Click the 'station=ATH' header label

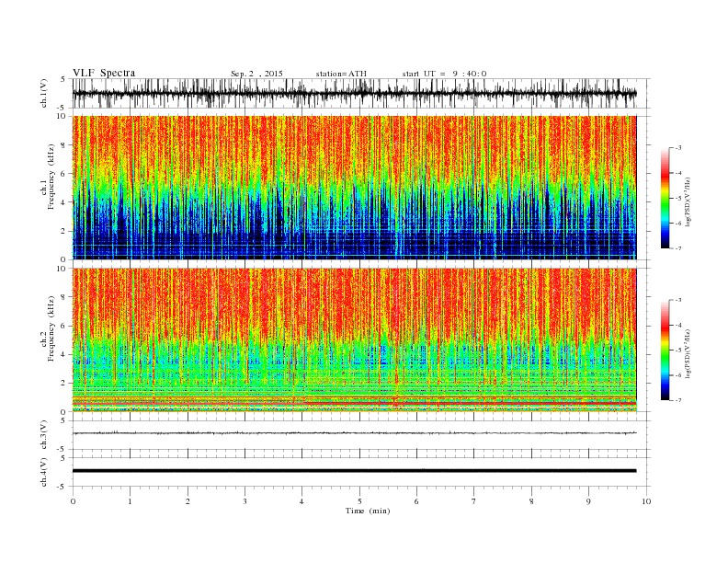point(341,74)
